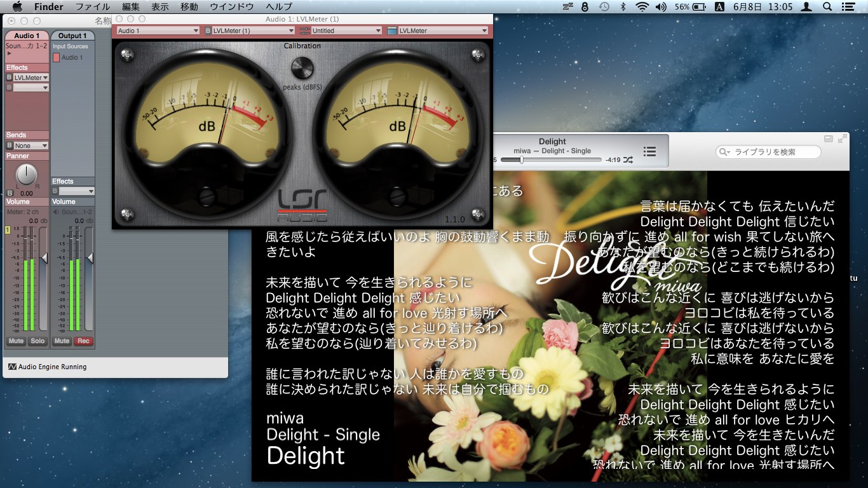868x488 pixels.
Task: Open the battery status menu
Action: click(x=691, y=7)
